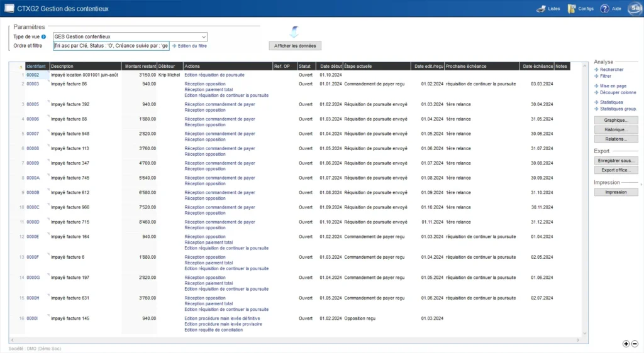Screen dimensions: 644x353
Task: Click the Graphique... button
Action: click(616, 120)
